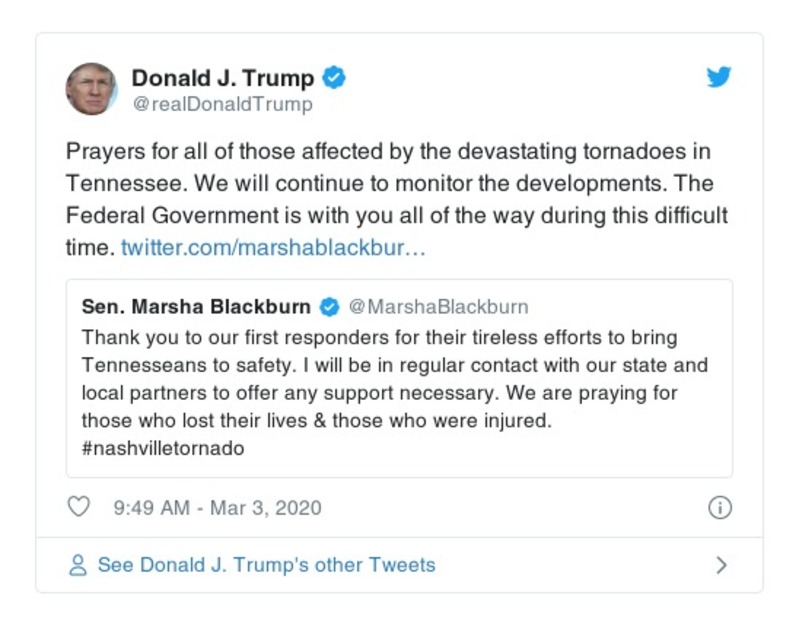Viewport: 799px width, 630px height.
Task: Open the Sen. Marsha Blackburn name
Action: [x=196, y=307]
